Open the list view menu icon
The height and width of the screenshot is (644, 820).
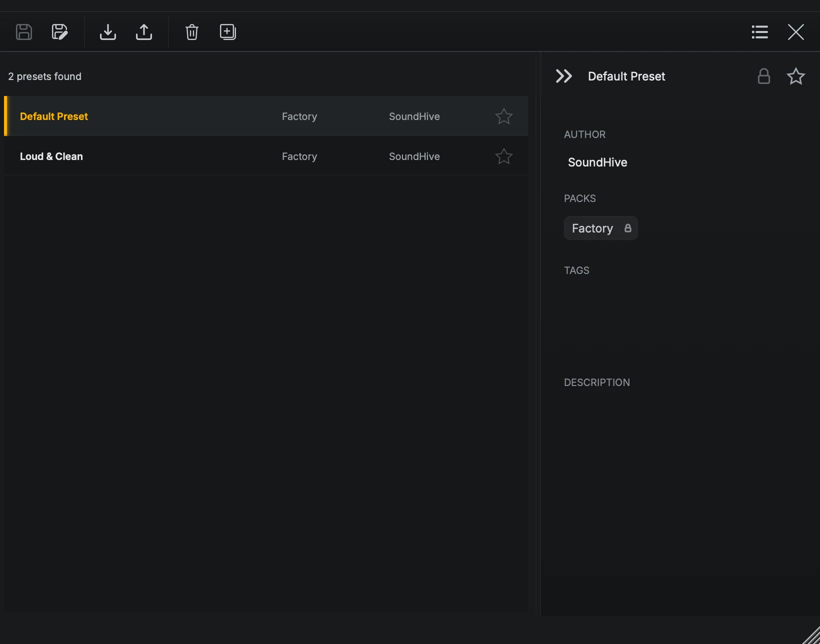760,32
